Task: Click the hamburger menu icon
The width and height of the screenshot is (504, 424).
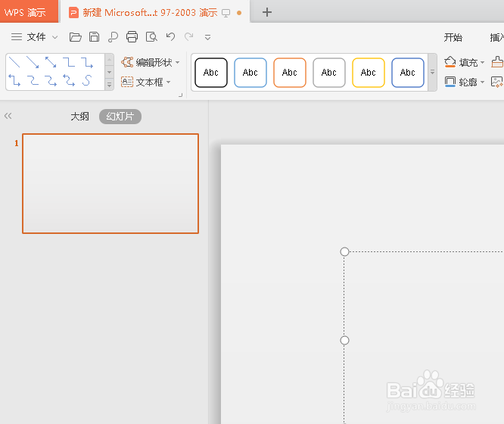Action: tap(17, 37)
